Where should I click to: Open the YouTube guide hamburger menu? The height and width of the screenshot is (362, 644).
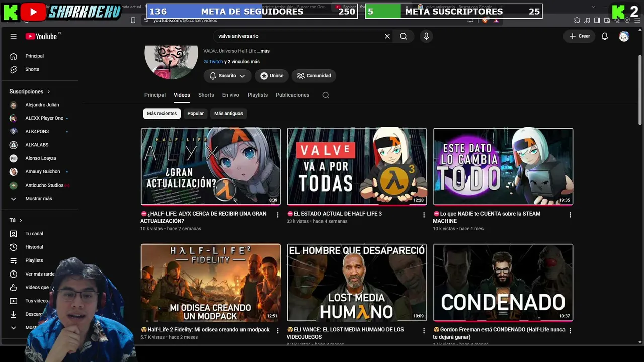click(x=14, y=36)
